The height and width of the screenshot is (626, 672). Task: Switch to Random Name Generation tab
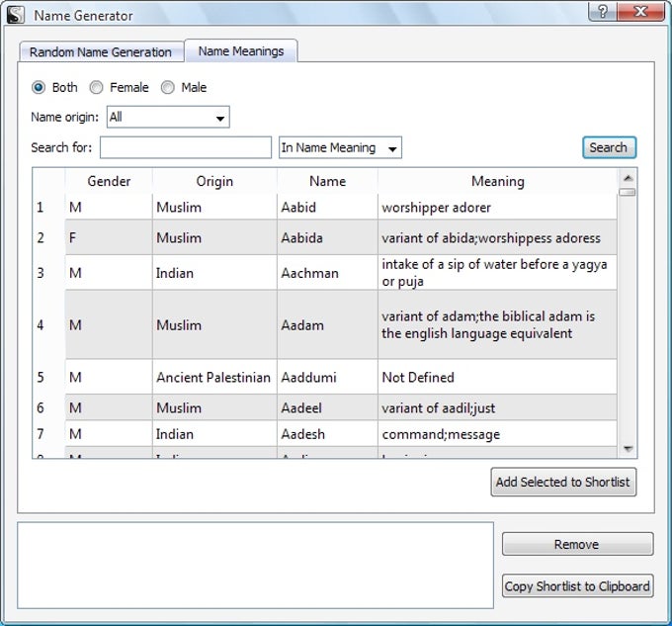pyautogui.click(x=101, y=51)
